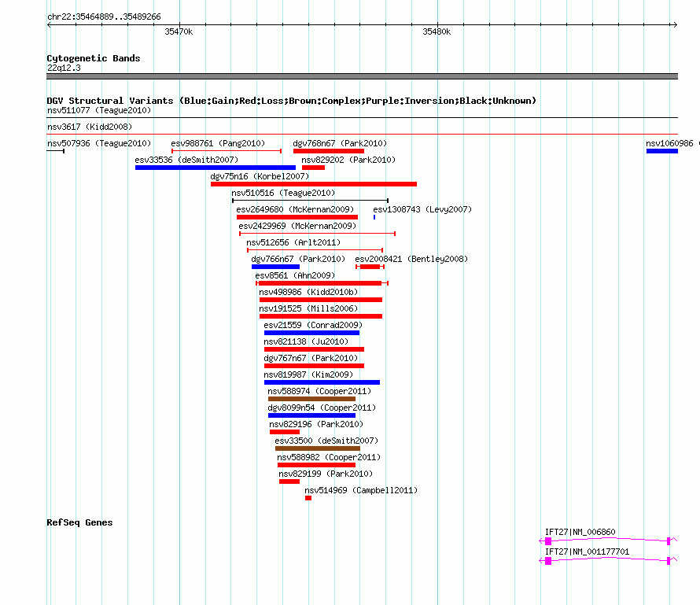Open the dgv768n67 (Park2010) variant label
The image size is (700, 605).
pyautogui.click(x=340, y=143)
